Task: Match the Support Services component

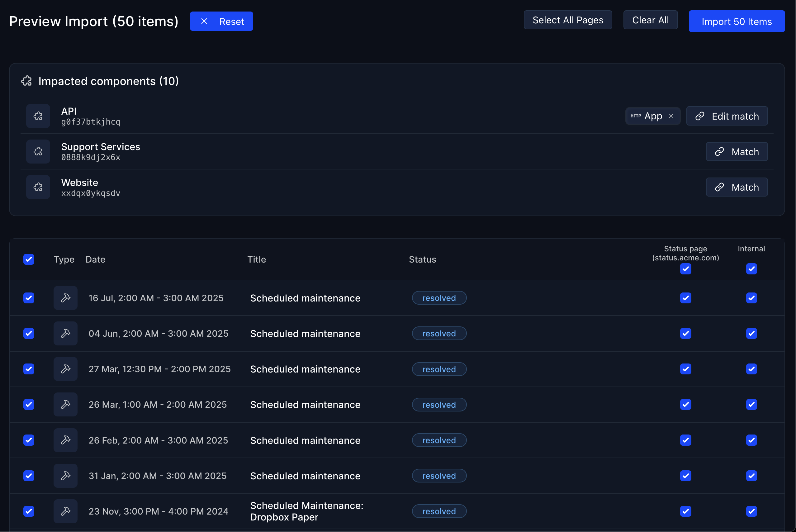Action: [x=736, y=152]
